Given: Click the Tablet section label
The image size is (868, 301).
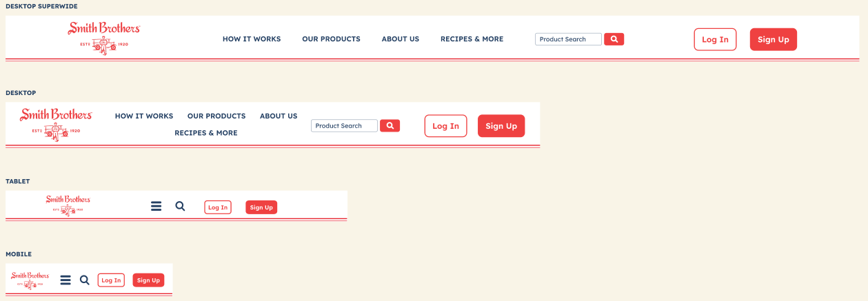Looking at the screenshot, I should coord(18,181).
